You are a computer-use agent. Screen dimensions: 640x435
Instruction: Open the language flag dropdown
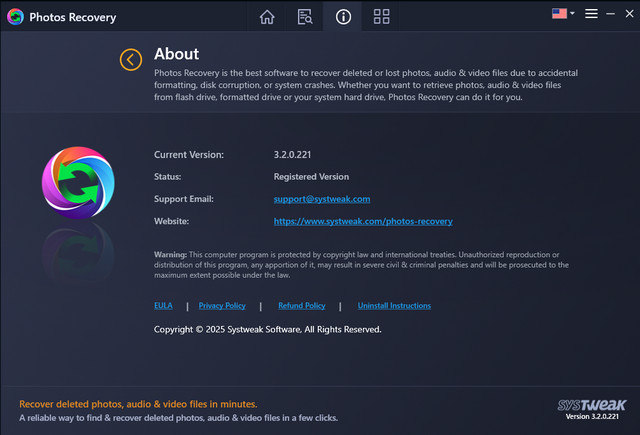pyautogui.click(x=563, y=13)
